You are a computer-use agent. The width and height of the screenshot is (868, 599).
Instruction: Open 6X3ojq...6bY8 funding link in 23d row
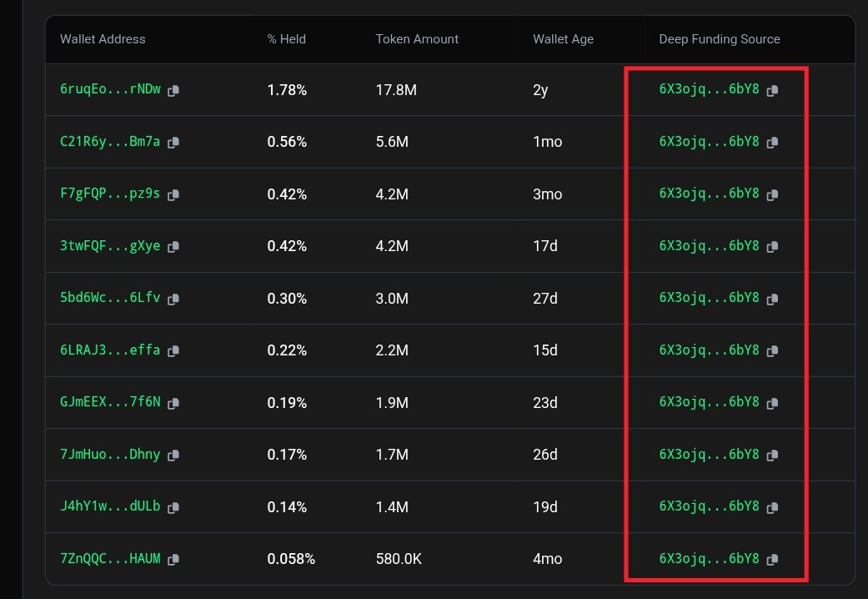click(x=709, y=402)
